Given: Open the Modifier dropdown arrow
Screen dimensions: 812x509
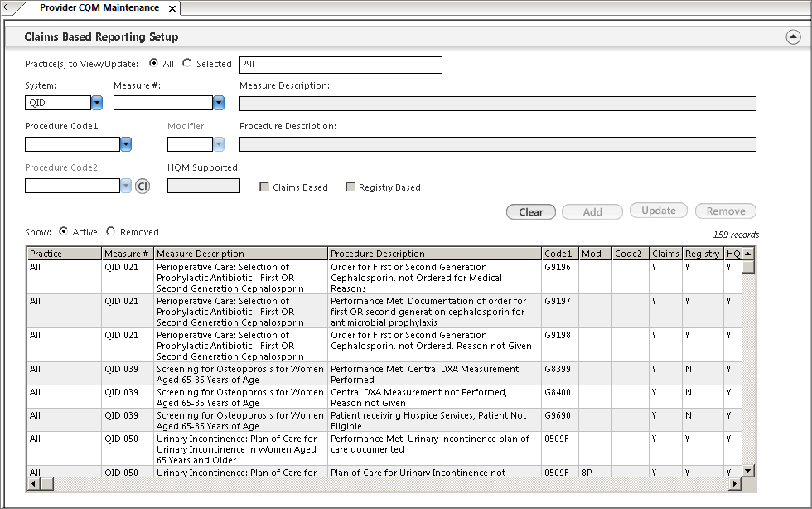Looking at the screenshot, I should point(219,144).
